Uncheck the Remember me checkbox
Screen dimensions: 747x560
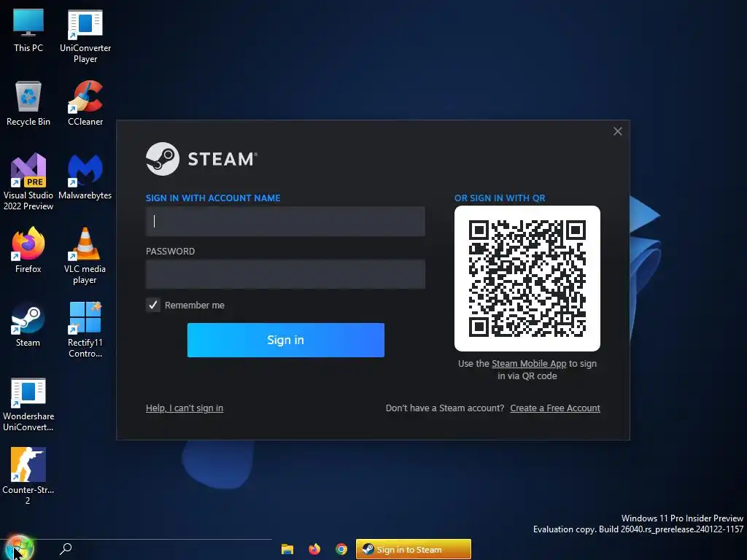click(x=153, y=305)
